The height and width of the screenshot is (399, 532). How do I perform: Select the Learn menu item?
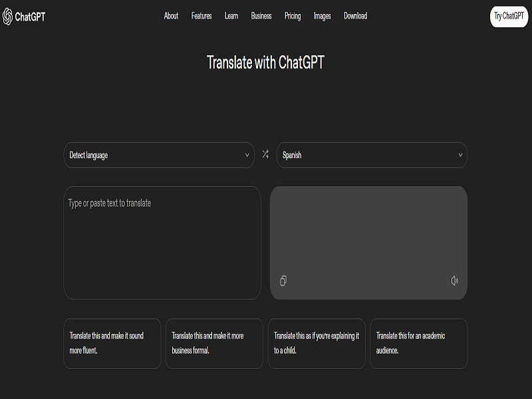point(231,15)
